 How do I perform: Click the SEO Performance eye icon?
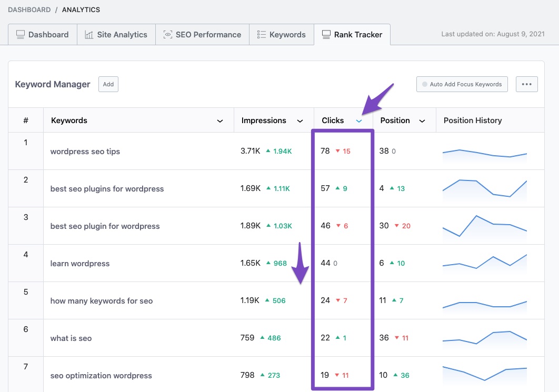[168, 34]
